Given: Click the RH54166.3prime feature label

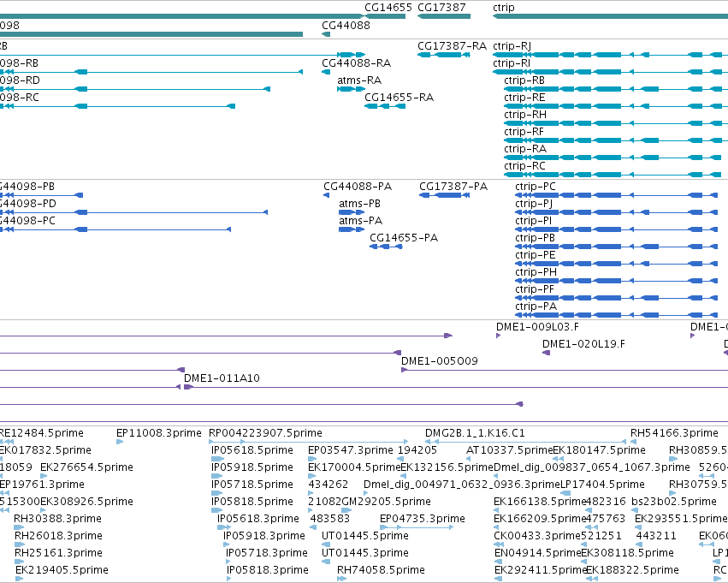Looking at the screenshot, I should pyautogui.click(x=674, y=433).
